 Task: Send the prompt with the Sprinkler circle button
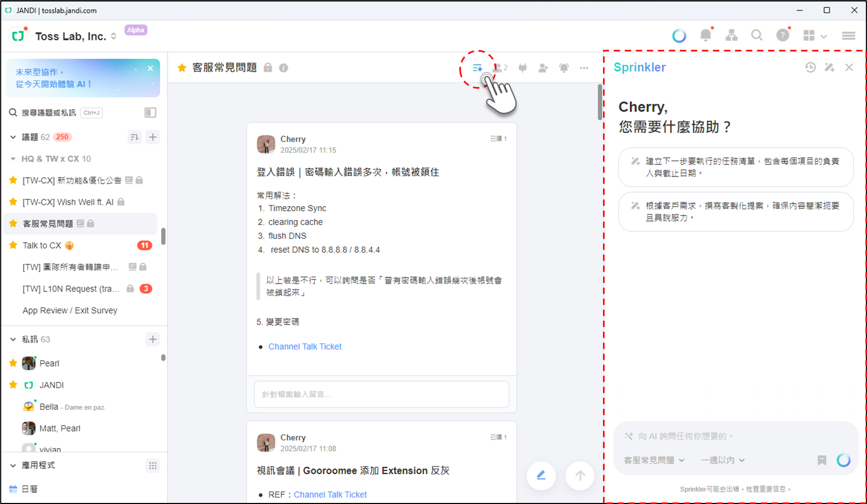(x=843, y=460)
